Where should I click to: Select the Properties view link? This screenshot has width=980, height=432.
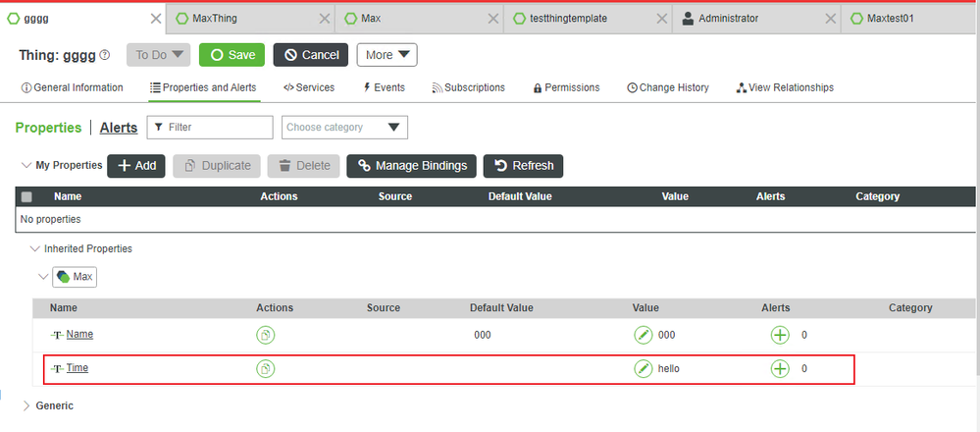point(48,128)
